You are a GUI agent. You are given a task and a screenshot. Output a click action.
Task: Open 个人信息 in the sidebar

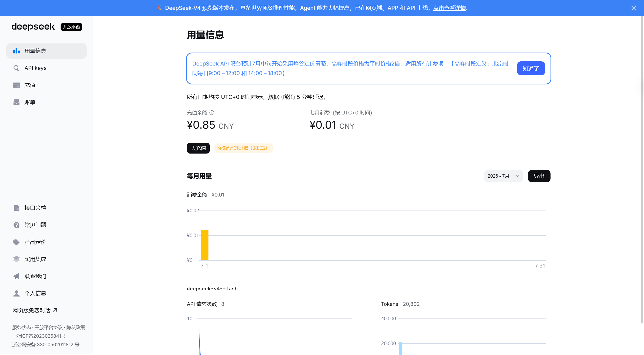[x=47, y=293]
